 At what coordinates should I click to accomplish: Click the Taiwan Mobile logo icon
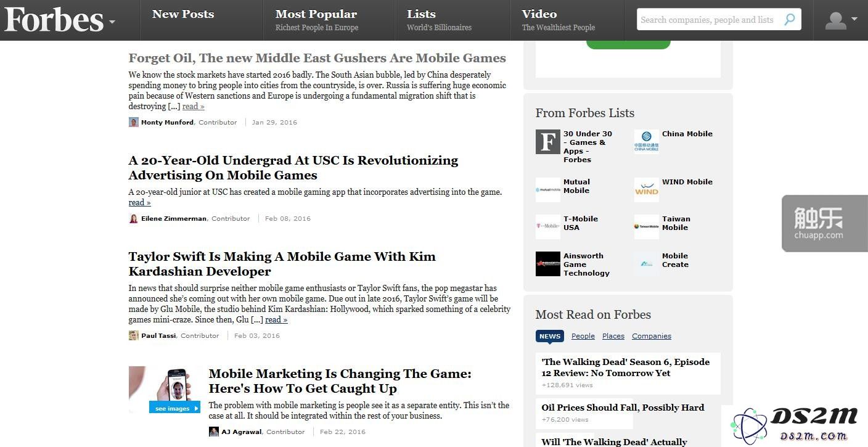coord(646,227)
